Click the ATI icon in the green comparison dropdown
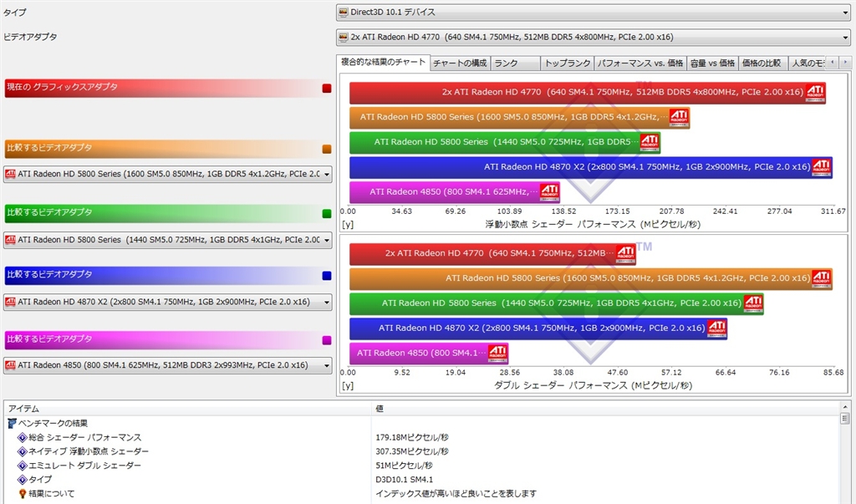 10,240
